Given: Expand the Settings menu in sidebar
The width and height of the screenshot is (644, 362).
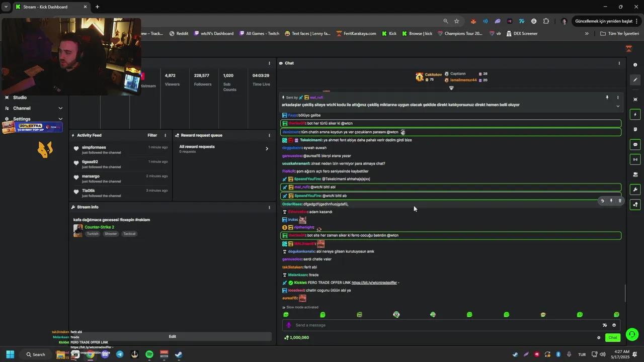Looking at the screenshot, I should coord(60,119).
